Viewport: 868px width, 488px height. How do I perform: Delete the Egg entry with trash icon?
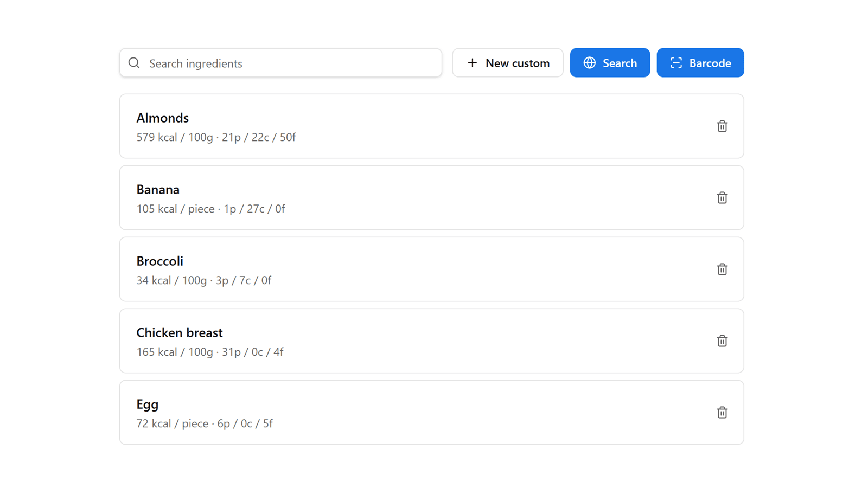coord(722,412)
